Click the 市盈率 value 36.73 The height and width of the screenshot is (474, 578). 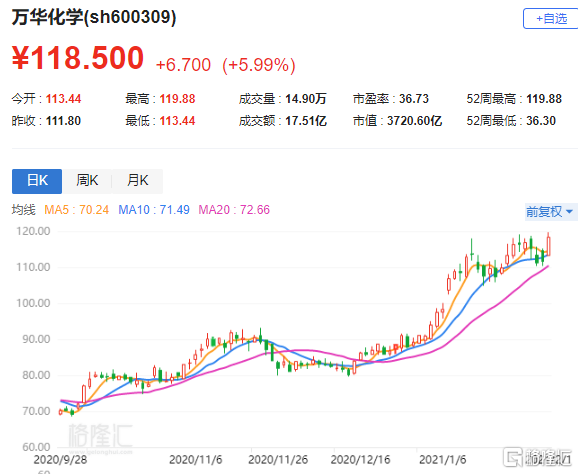point(414,99)
